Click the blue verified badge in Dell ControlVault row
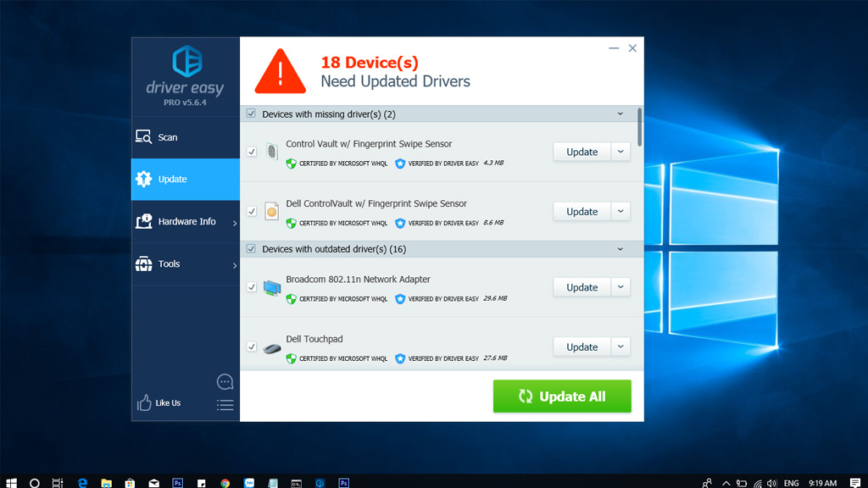The image size is (868, 488). pos(400,223)
